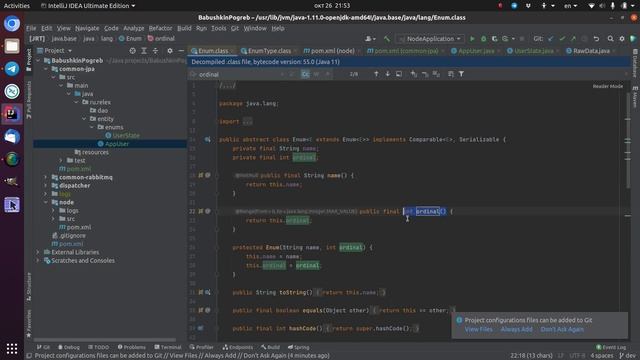The width and height of the screenshot is (640, 360).
Task: Click Git push arrow icon
Action: pos(573,39)
